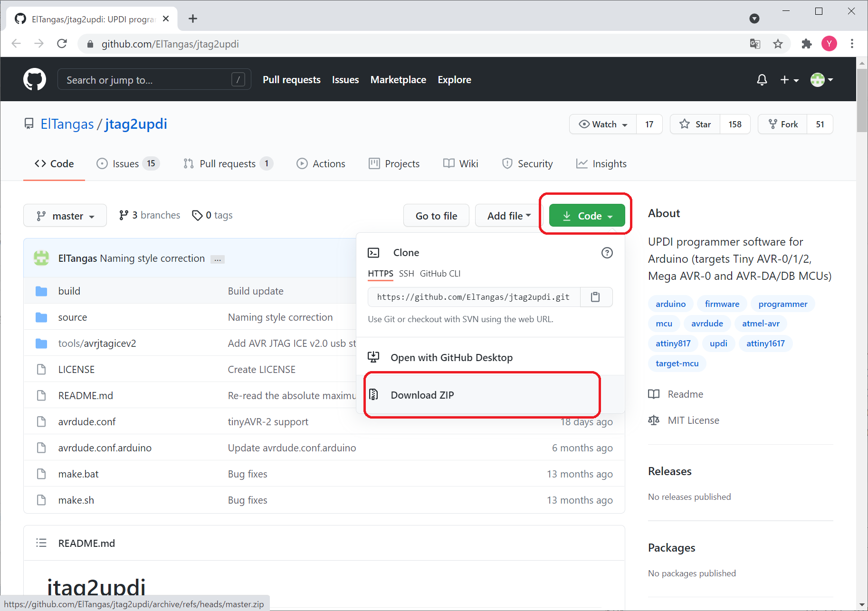Click Open with GitHub Desktop
Screen dimensions: 868x611
451,357
